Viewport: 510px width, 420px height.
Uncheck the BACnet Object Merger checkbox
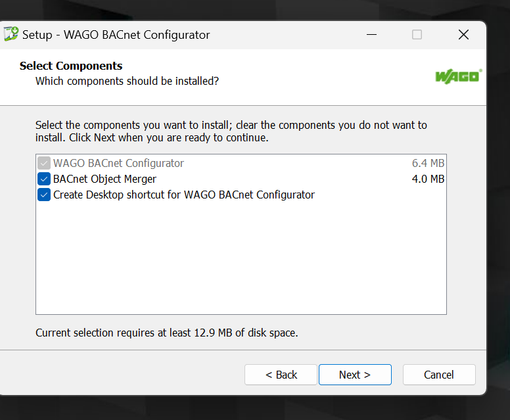tap(44, 179)
